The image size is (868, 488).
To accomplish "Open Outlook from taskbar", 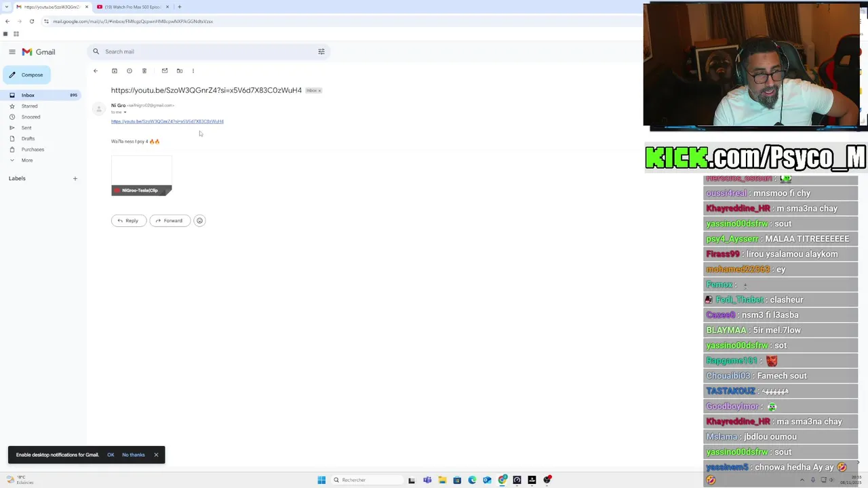I will (x=487, y=480).
